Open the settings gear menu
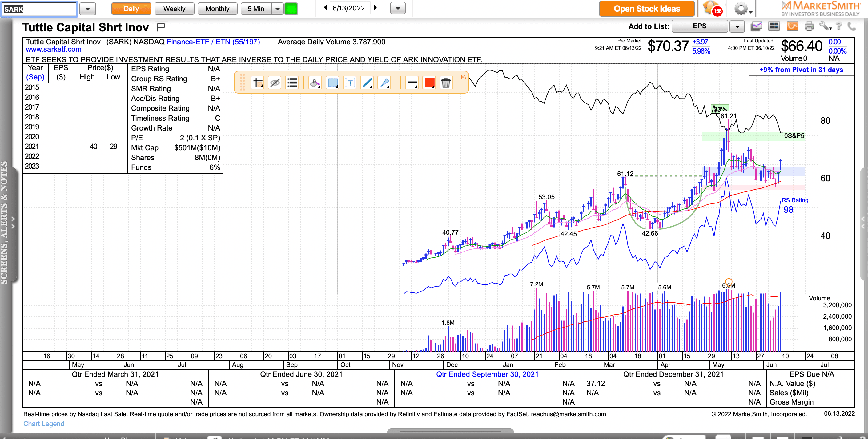 coord(742,9)
